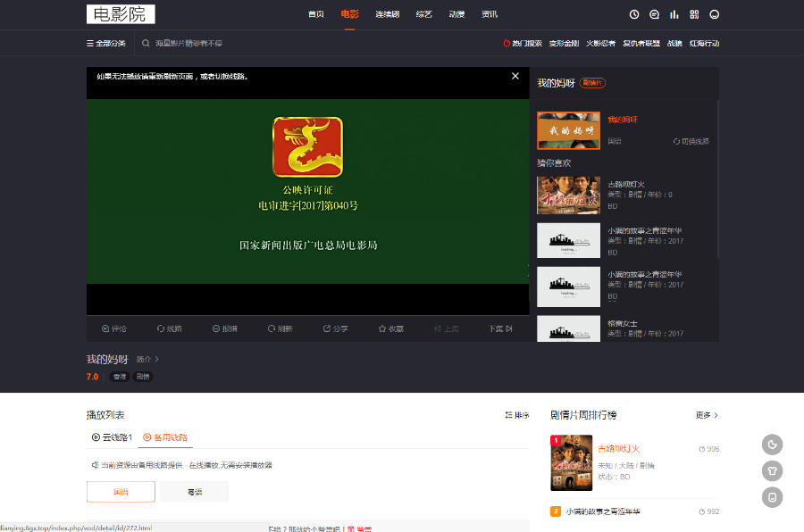Click hot search term 复仇者联盟
This screenshot has height=532, width=804.
641,43
